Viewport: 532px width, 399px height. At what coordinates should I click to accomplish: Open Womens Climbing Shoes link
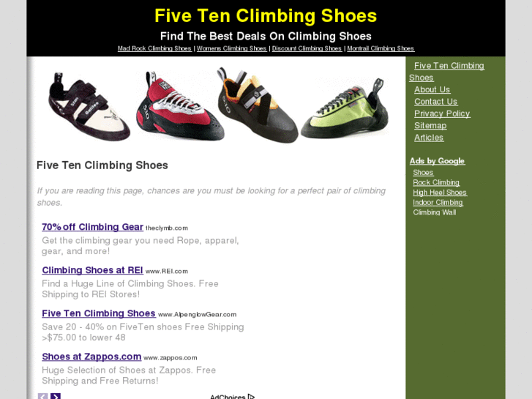click(232, 48)
